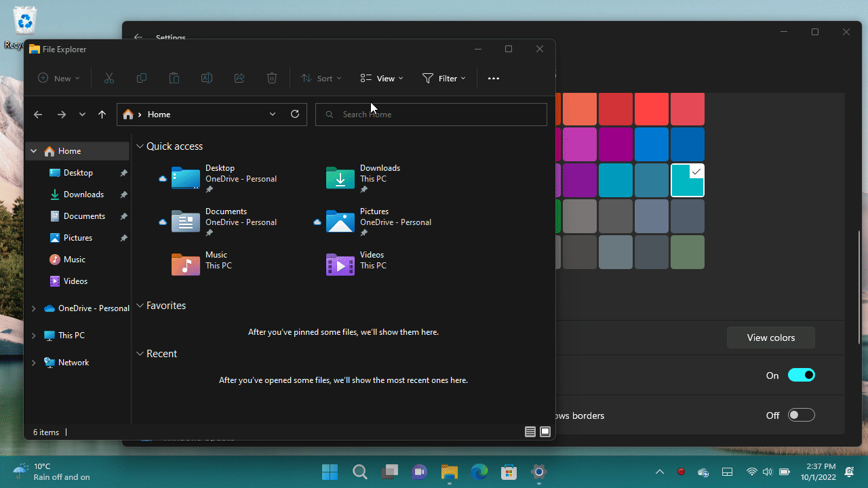Click the Rename icon in the toolbar
The height and width of the screenshot is (488, 868).
(207, 78)
